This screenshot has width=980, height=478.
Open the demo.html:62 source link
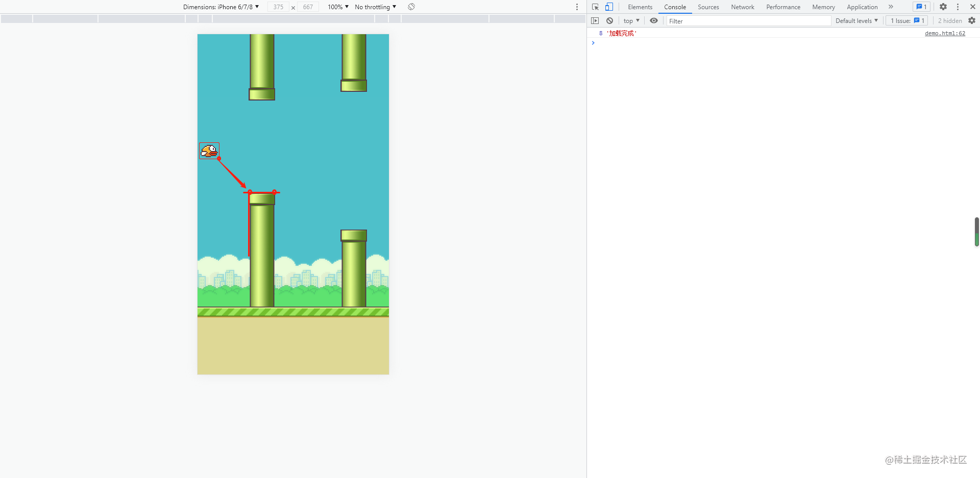click(x=945, y=33)
